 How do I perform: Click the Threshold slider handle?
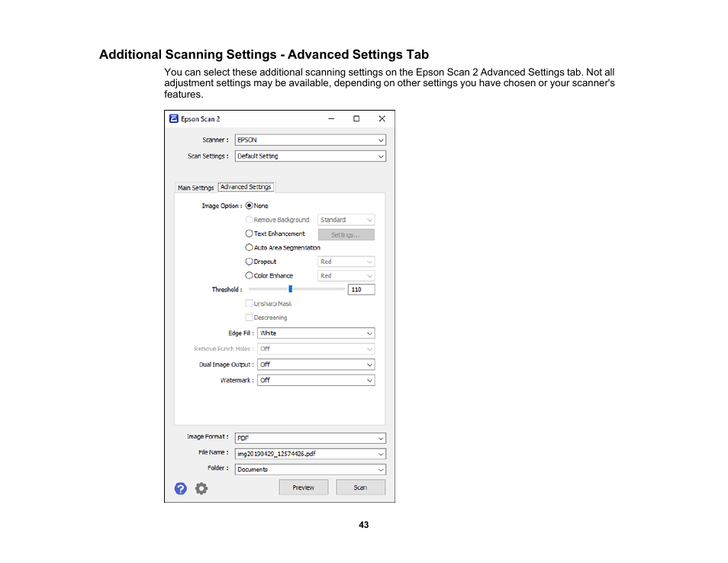tap(290, 289)
